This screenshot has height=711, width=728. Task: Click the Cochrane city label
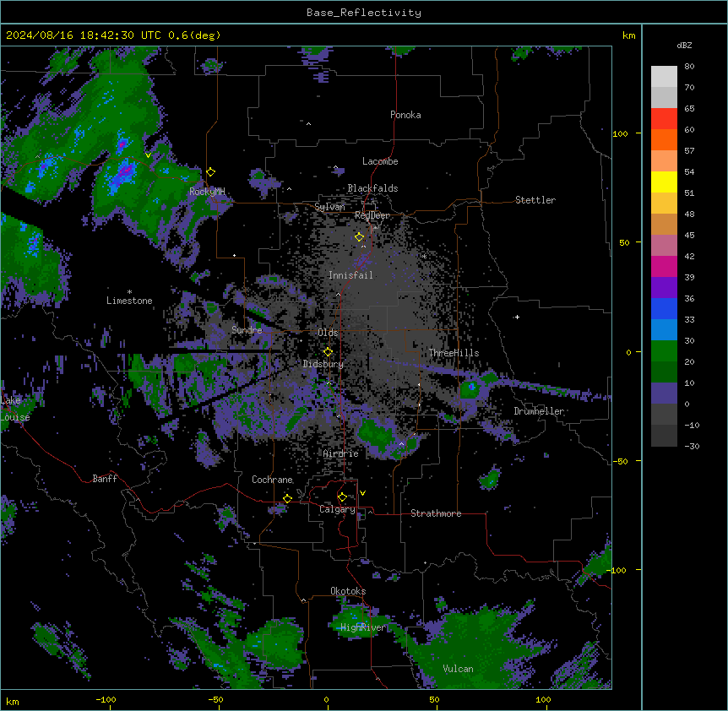point(272,480)
